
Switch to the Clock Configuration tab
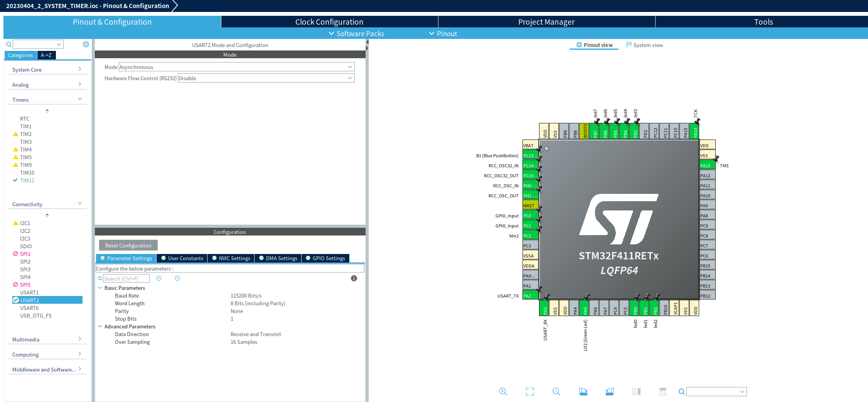pos(329,22)
